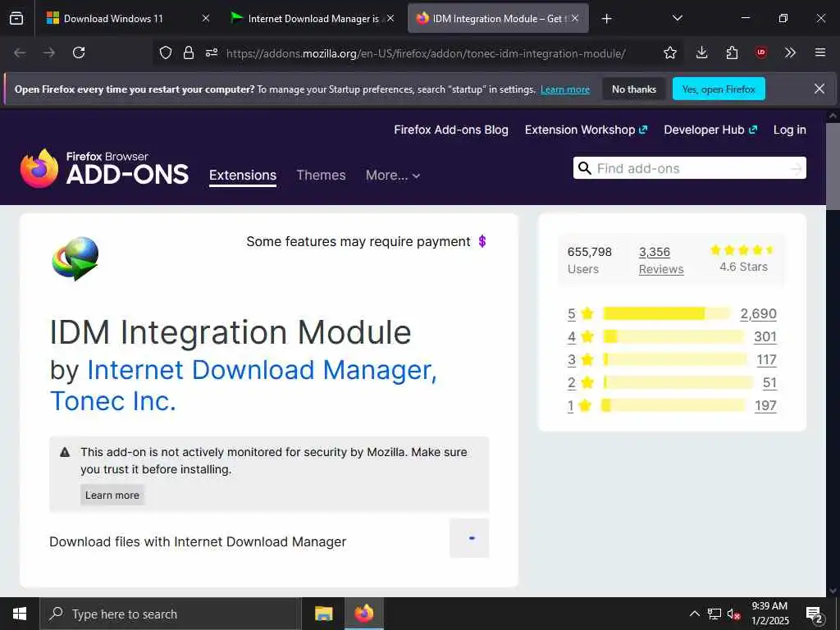This screenshot has height=630, width=840.
Task: Bookmark this page with the star icon
Action: [669, 52]
